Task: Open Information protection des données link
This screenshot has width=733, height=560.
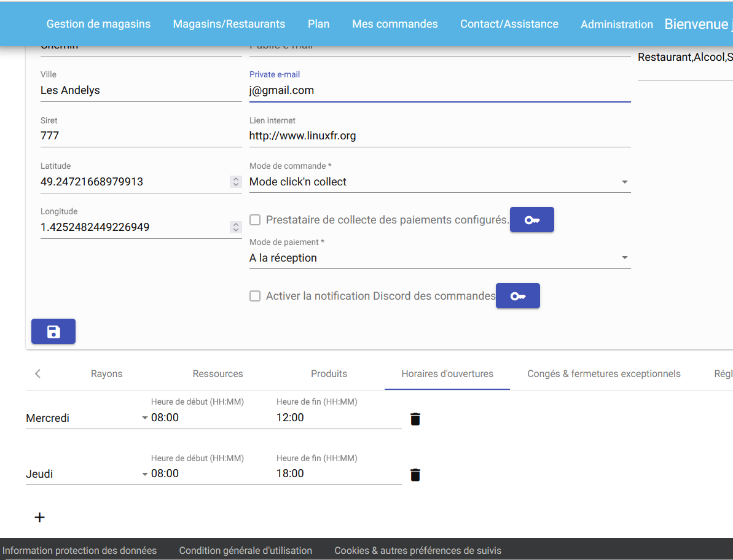Action: coord(79,550)
